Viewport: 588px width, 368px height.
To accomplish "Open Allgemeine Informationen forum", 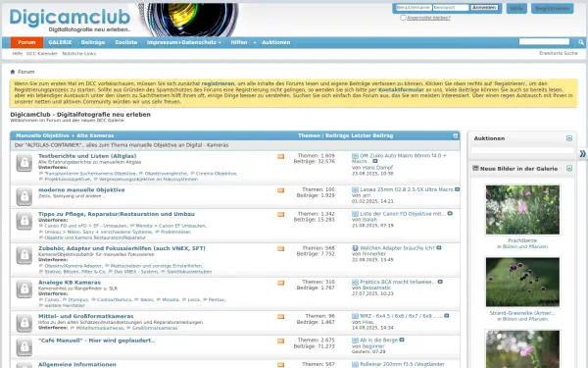I will pyautogui.click(x=77, y=365).
